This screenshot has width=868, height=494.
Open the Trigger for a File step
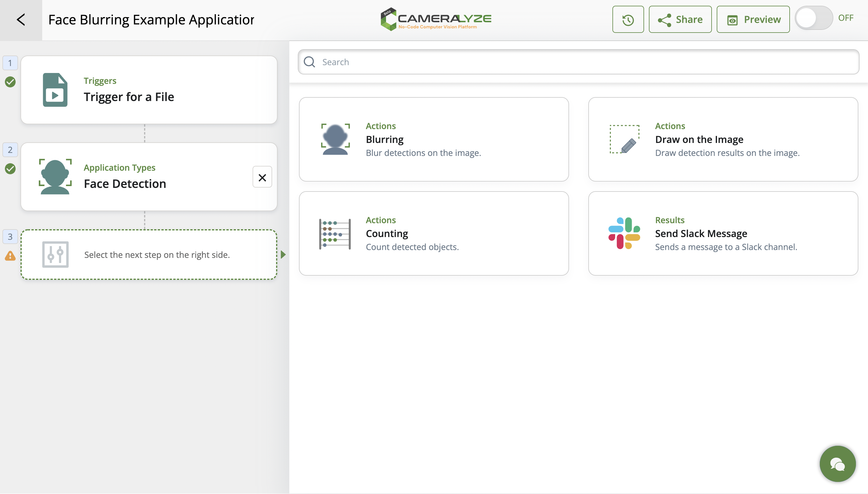coord(149,90)
